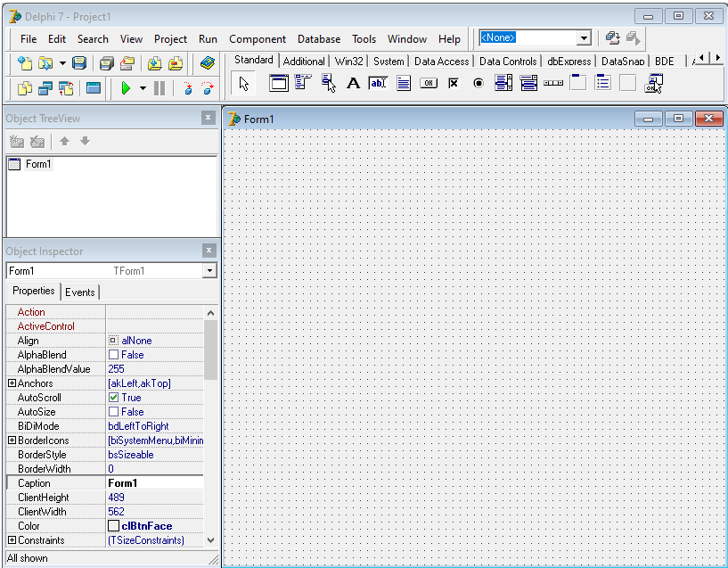Viewport: 728px width, 568px height.
Task: Expand the Anchors property
Action: point(12,383)
